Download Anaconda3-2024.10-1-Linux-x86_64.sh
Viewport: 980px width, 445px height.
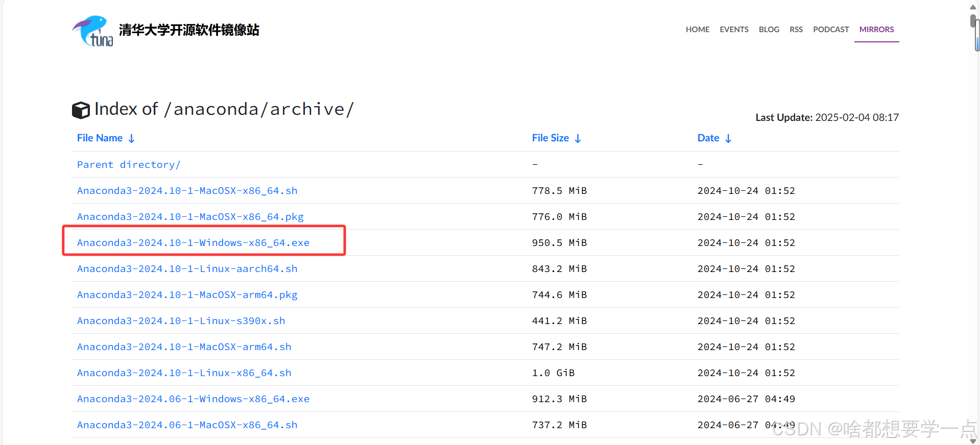184,373
